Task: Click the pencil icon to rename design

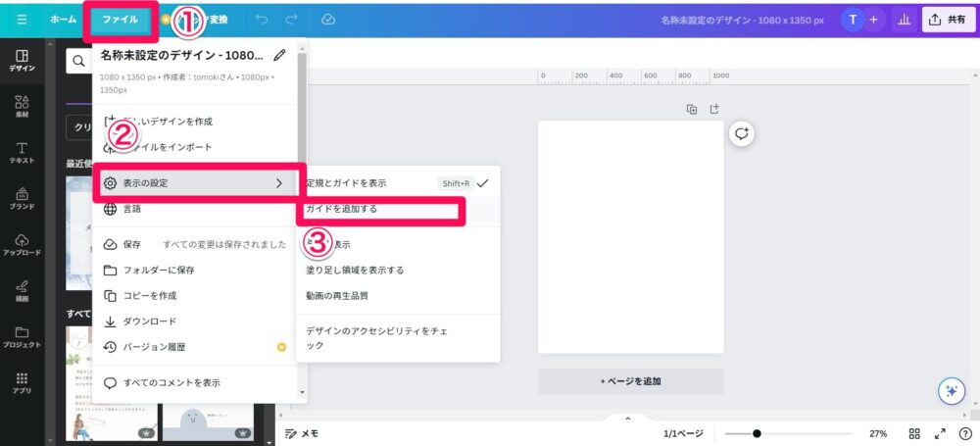Action: click(281, 56)
